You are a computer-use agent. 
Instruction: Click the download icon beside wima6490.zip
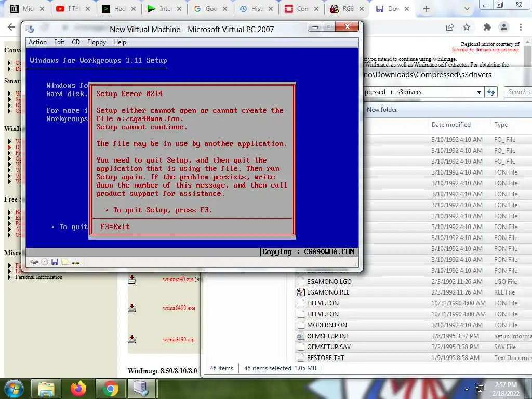[x=132, y=339]
